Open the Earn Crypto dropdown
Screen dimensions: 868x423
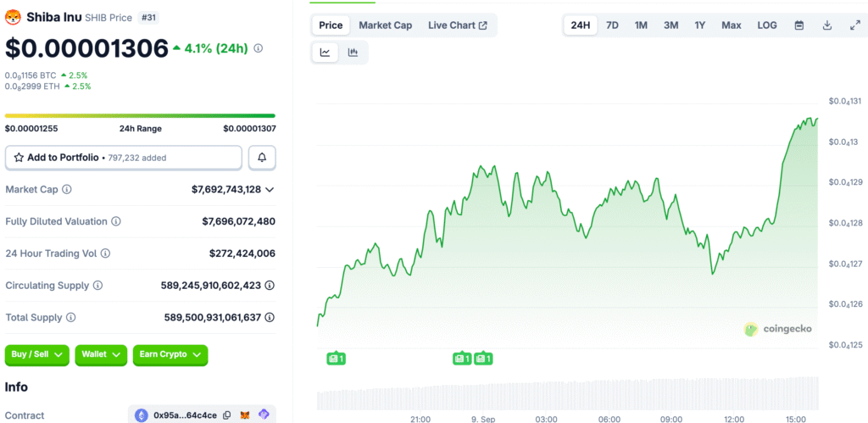tap(170, 355)
